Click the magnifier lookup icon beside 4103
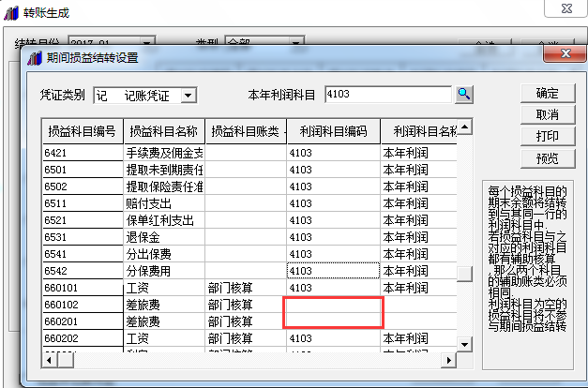Image resolution: width=588 pixels, height=388 pixels. tap(464, 94)
